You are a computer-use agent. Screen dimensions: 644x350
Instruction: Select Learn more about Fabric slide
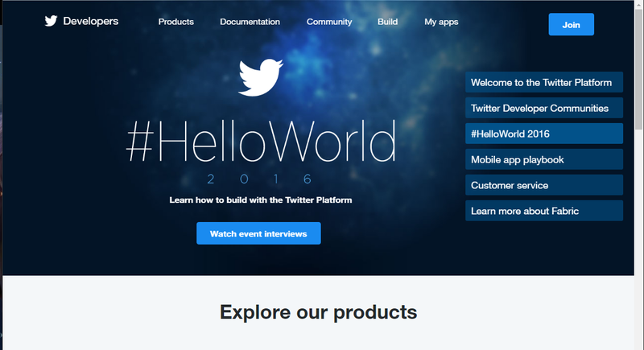tap(544, 211)
